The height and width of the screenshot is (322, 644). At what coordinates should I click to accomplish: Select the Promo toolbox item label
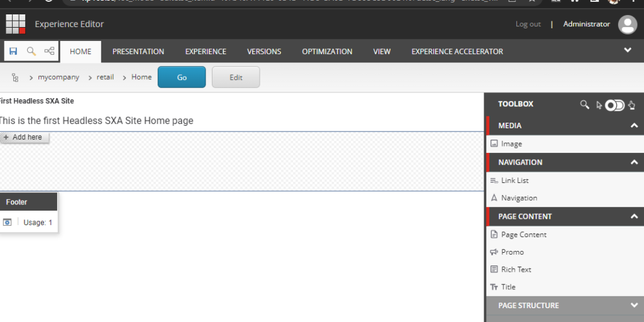[513, 252]
